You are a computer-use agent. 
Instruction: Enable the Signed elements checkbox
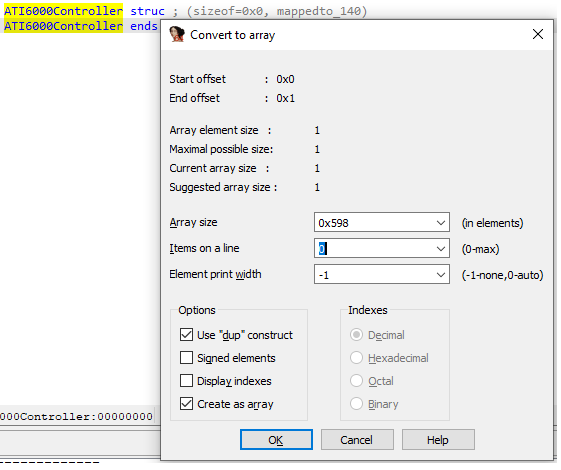186,358
